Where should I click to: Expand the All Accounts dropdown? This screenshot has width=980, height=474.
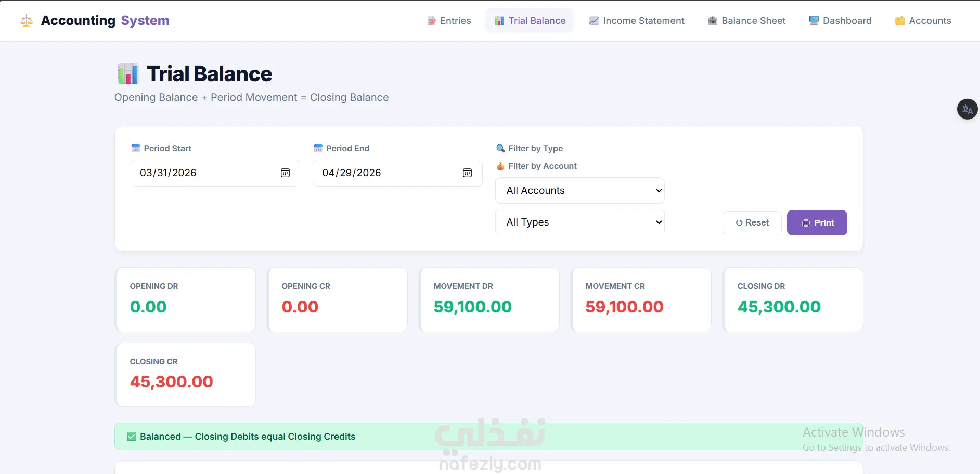click(x=580, y=191)
